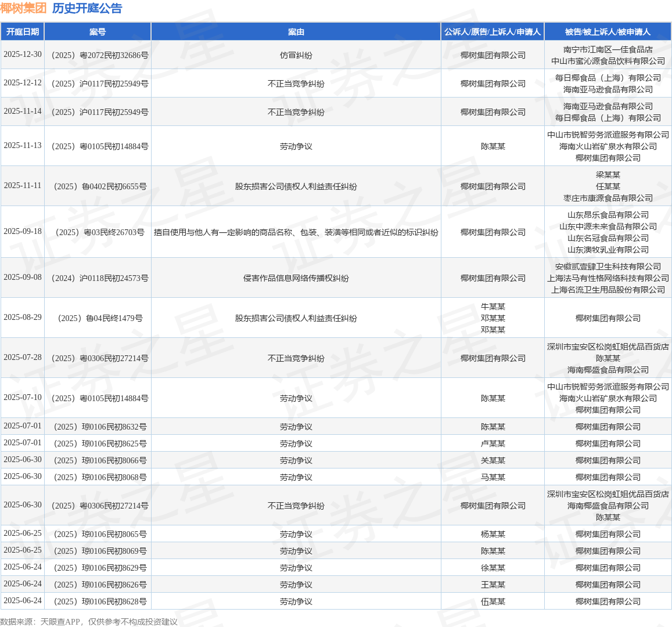This screenshot has width=672, height=627.
Task: Click defendant 山东中源未来食品有限公司
Action: 608,226
